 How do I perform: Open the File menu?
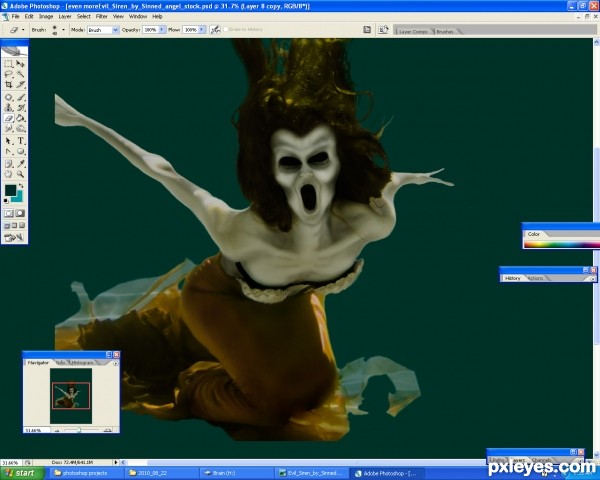[x=15, y=16]
